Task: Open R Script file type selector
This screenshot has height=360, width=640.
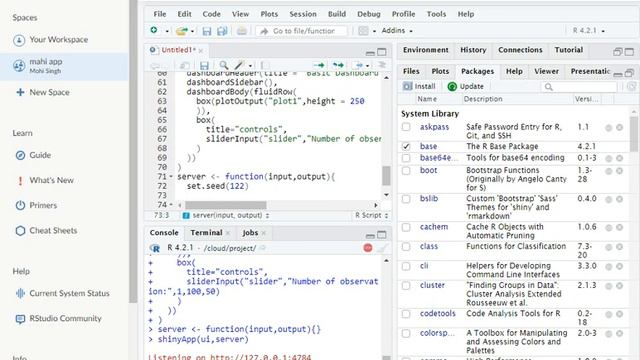Action: pos(371,215)
